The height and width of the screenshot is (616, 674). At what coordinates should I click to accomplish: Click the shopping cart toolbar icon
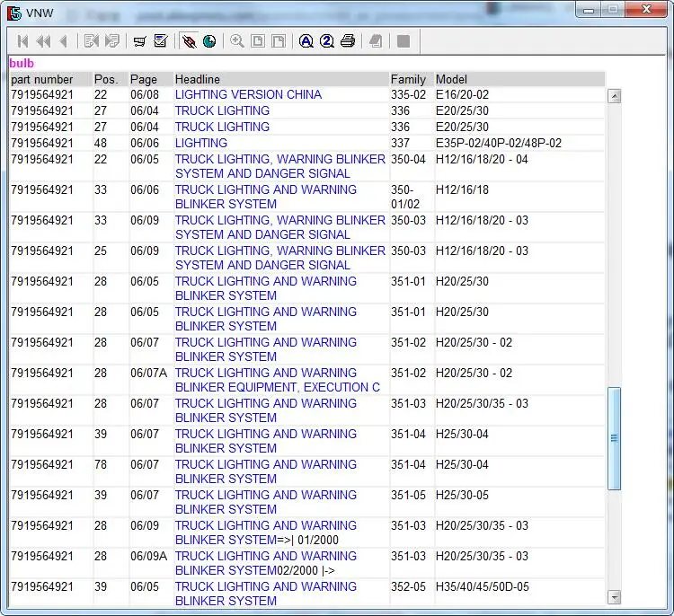coord(139,41)
